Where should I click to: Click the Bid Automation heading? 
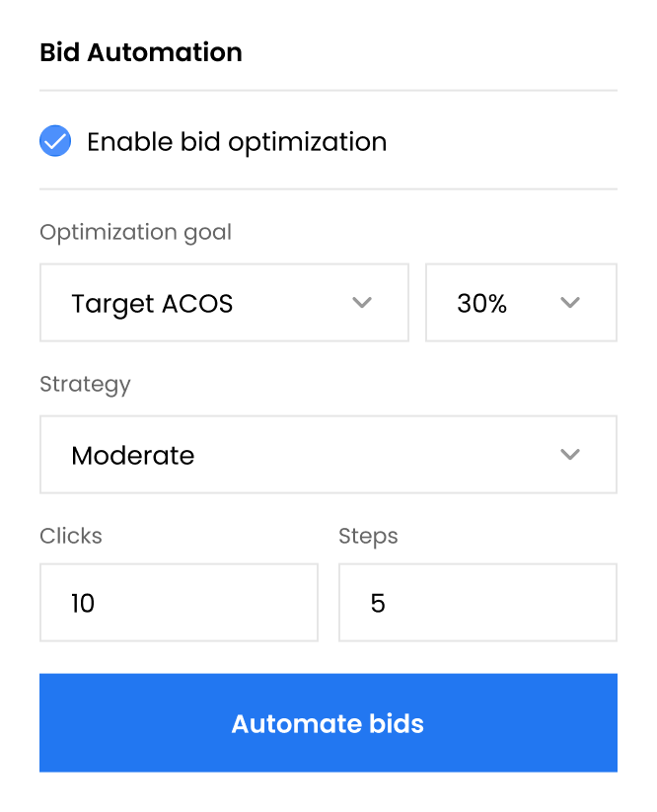tap(141, 52)
